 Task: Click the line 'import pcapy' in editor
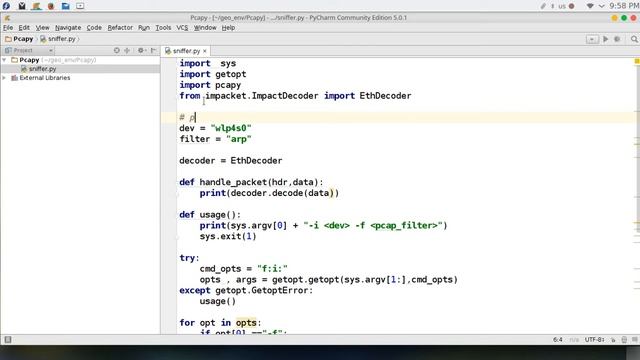coord(210,85)
